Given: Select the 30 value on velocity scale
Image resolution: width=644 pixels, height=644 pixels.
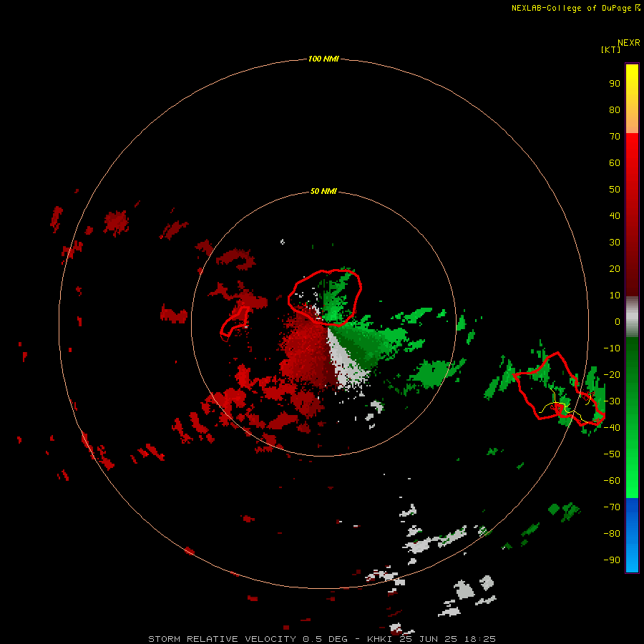Looking at the screenshot, I should click(615, 243).
